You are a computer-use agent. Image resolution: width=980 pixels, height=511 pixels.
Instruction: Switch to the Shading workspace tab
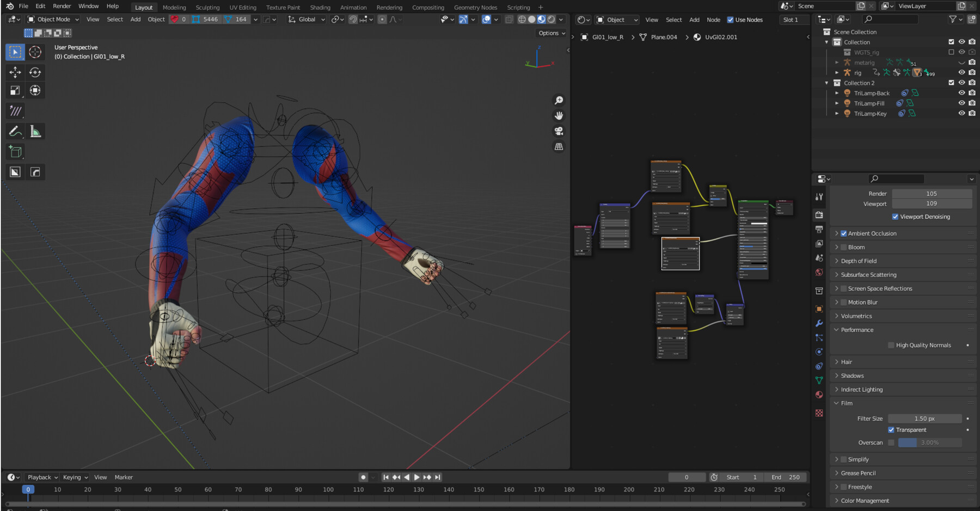[320, 8]
